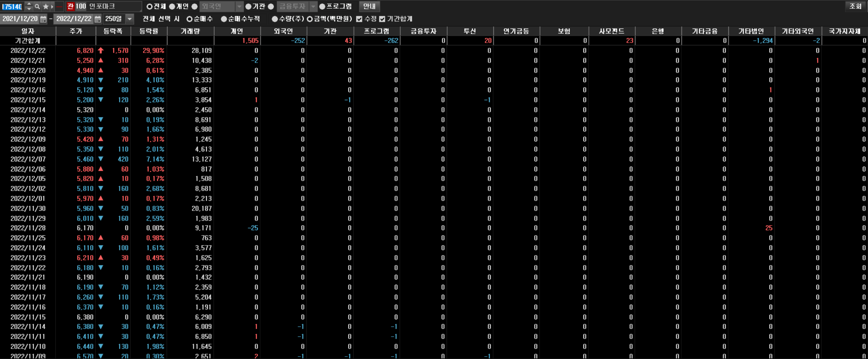Click the 프로그램 column header in table
The image size is (868, 359).
point(377,31)
